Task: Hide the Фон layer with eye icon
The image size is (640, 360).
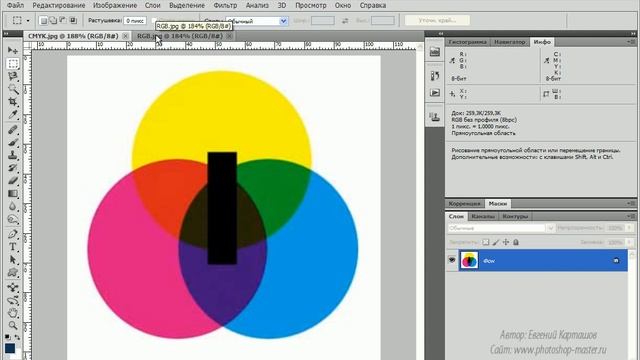Action: pos(452,260)
